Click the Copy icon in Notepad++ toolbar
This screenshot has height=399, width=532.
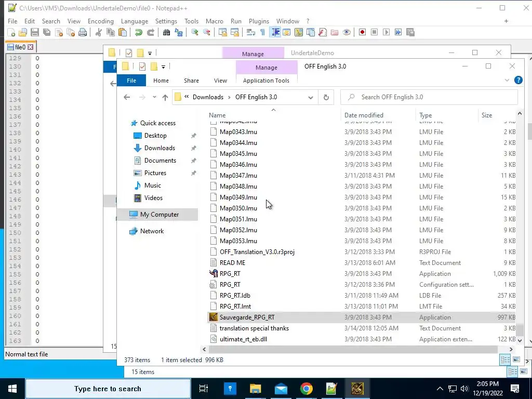pyautogui.click(x=111, y=32)
